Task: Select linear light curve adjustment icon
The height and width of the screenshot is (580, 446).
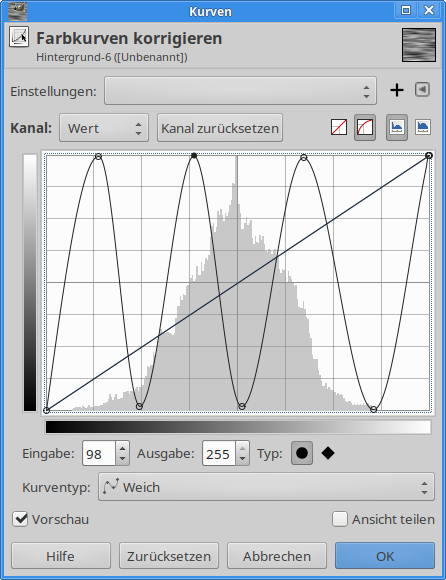Action: [x=339, y=128]
